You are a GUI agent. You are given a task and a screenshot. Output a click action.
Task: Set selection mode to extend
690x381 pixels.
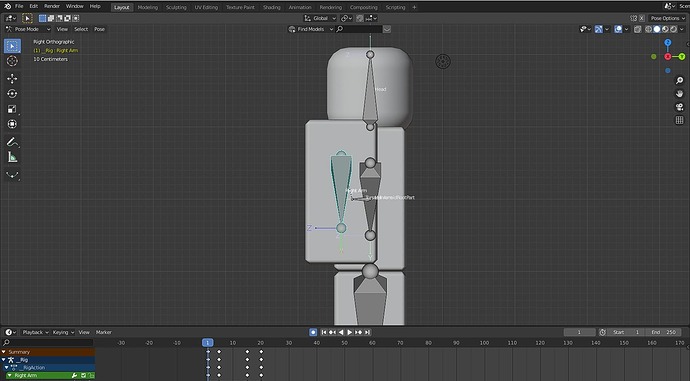point(51,18)
